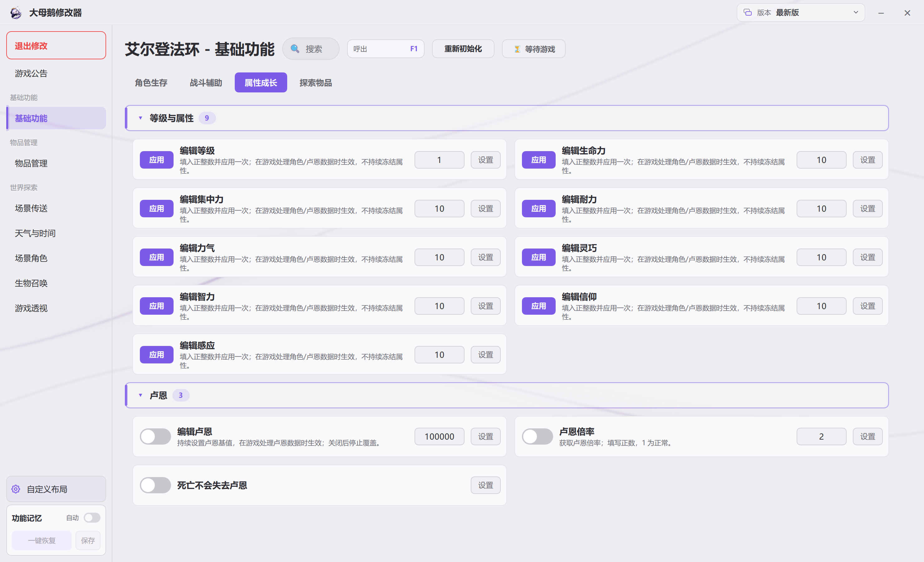Open the 探索物品 tab

click(x=316, y=82)
